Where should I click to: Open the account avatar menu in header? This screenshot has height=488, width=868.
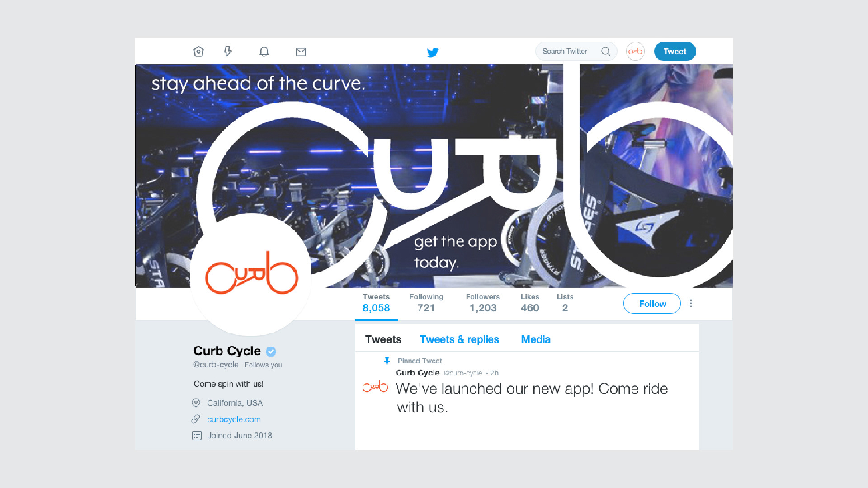635,52
